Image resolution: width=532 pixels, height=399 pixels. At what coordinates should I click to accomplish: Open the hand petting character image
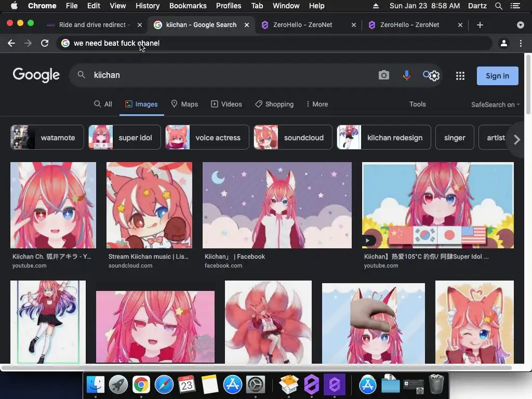373,323
